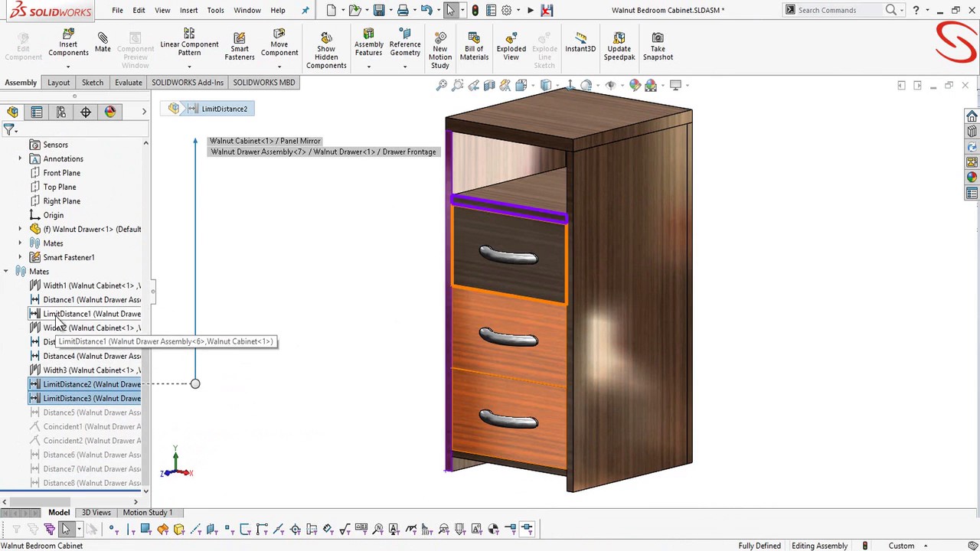
Task: Toggle Filter Solid Bodies in filter bar
Action: [x=179, y=529]
